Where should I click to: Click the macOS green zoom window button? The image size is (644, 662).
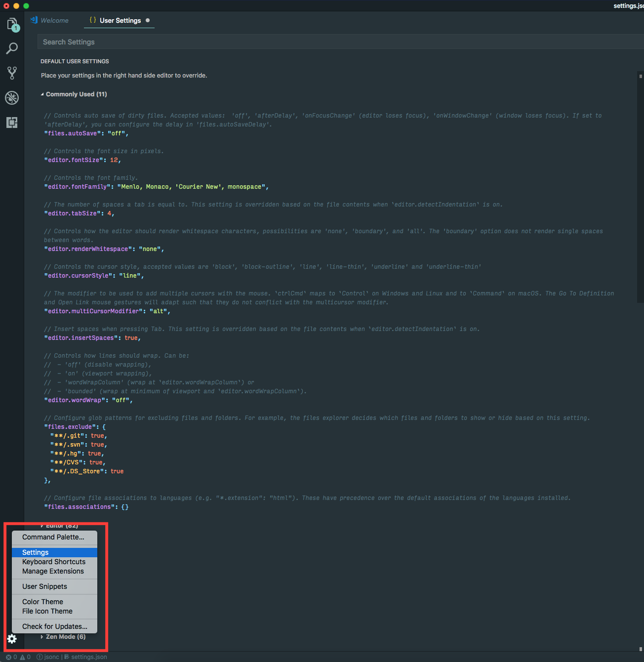coord(26,6)
